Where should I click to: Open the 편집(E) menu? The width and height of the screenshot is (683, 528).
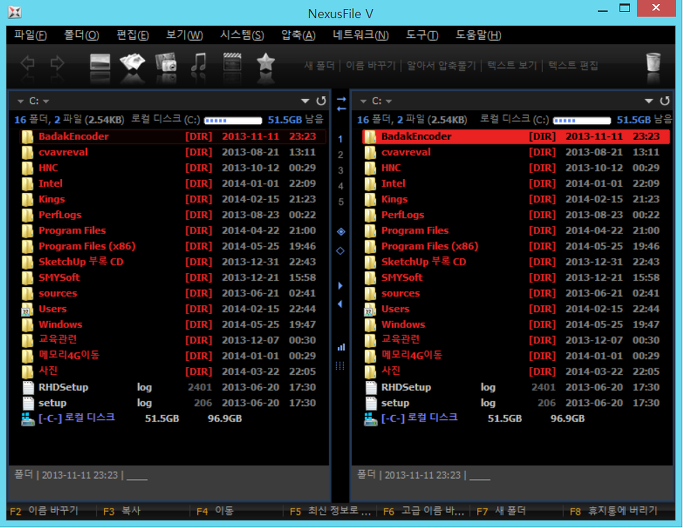point(132,35)
